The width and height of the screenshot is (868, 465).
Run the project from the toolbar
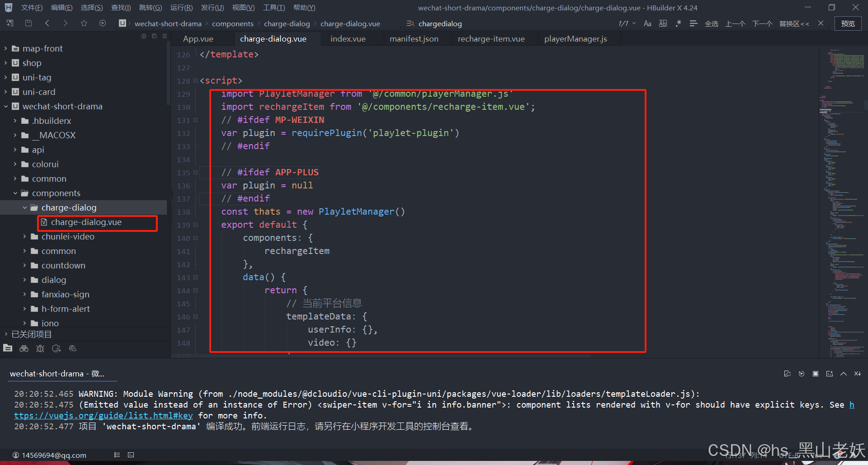pyautogui.click(x=102, y=23)
